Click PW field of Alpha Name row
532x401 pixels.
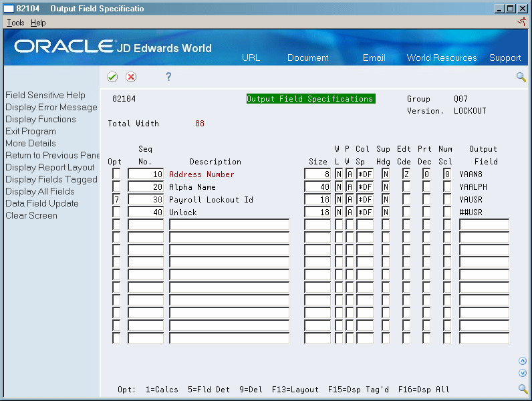pyautogui.click(x=350, y=186)
